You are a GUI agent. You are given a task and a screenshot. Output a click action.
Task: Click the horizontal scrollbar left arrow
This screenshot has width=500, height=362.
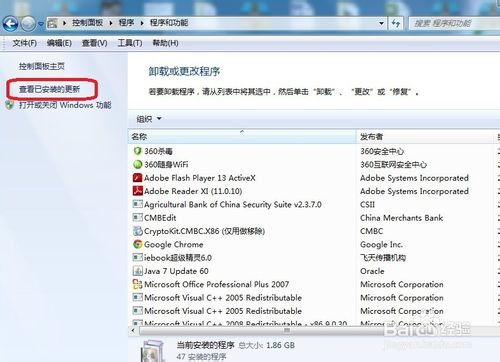[x=133, y=331]
